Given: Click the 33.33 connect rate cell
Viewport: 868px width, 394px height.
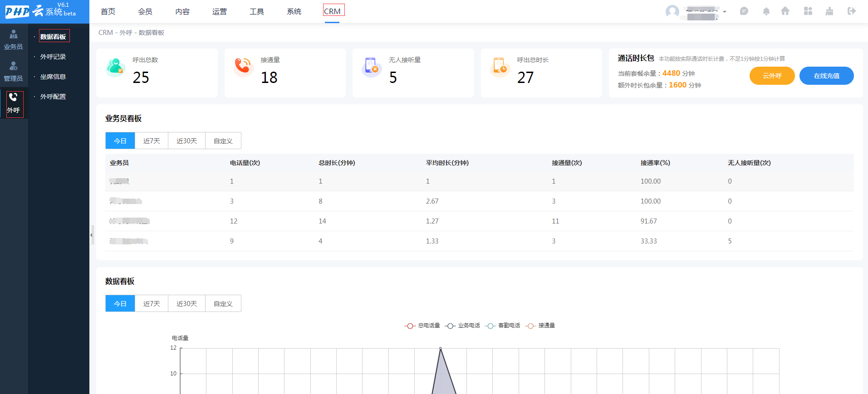Looking at the screenshot, I should [648, 241].
